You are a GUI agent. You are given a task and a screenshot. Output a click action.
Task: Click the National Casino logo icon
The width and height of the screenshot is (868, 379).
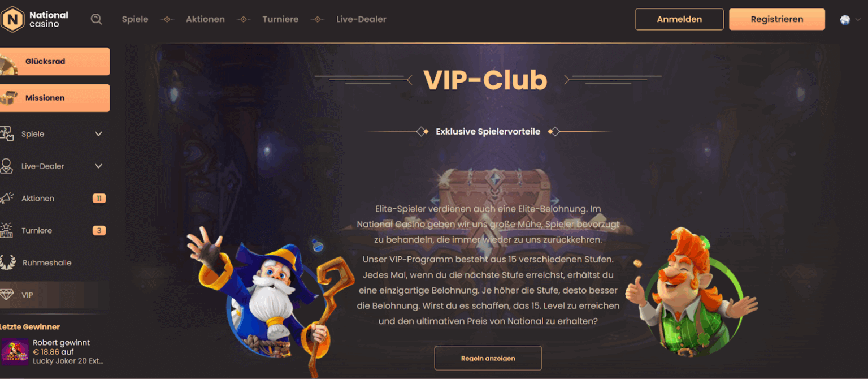pyautogui.click(x=12, y=19)
